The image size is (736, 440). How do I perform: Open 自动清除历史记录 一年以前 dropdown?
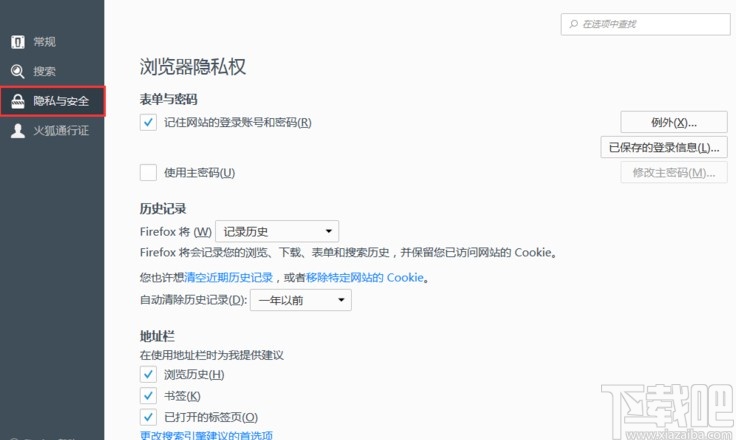click(301, 300)
